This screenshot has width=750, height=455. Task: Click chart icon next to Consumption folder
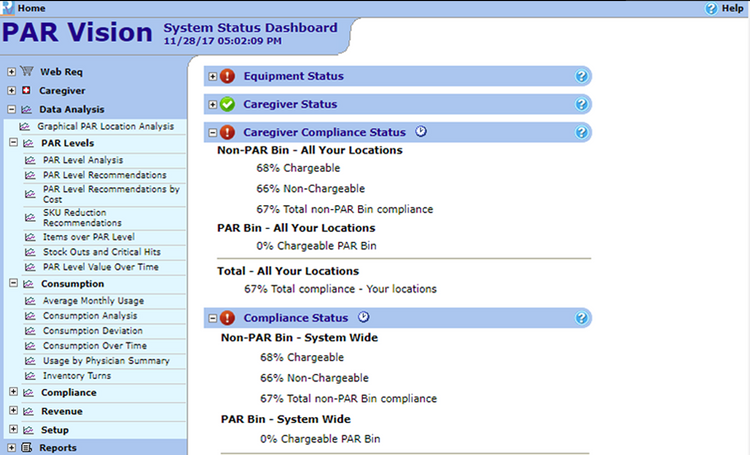pyautogui.click(x=28, y=284)
